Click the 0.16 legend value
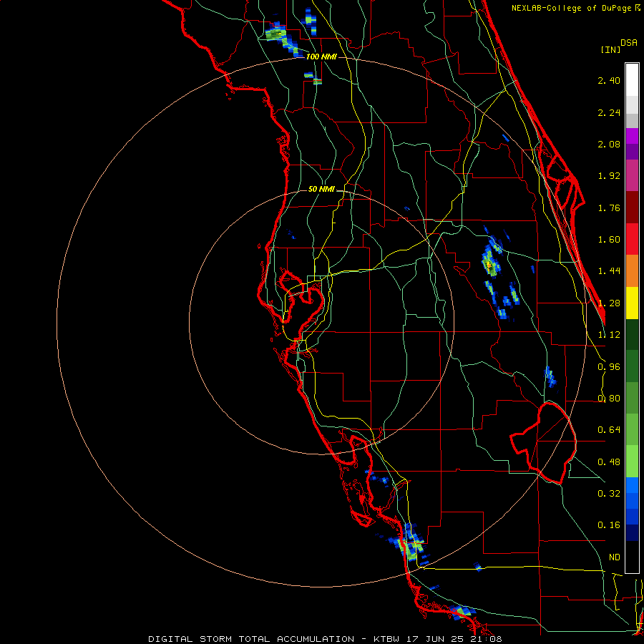 [609, 525]
